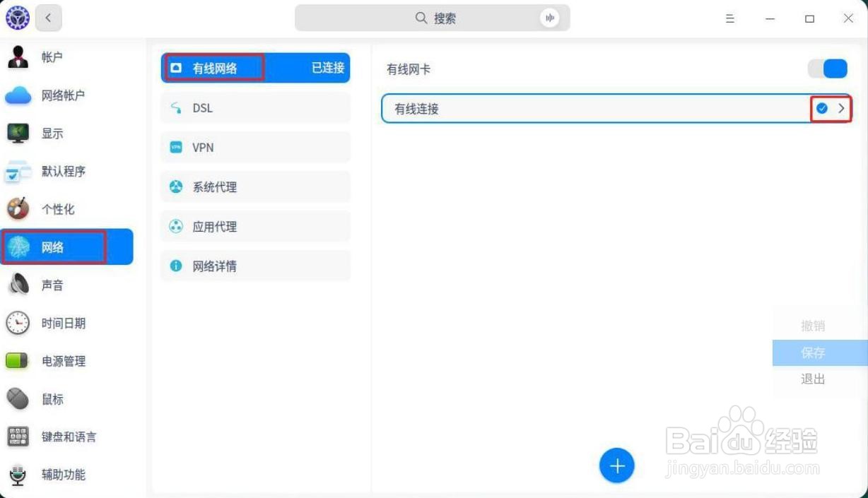Image resolution: width=868 pixels, height=498 pixels.
Task: Click the blue checkmark on 有线连接
Action: pos(822,108)
